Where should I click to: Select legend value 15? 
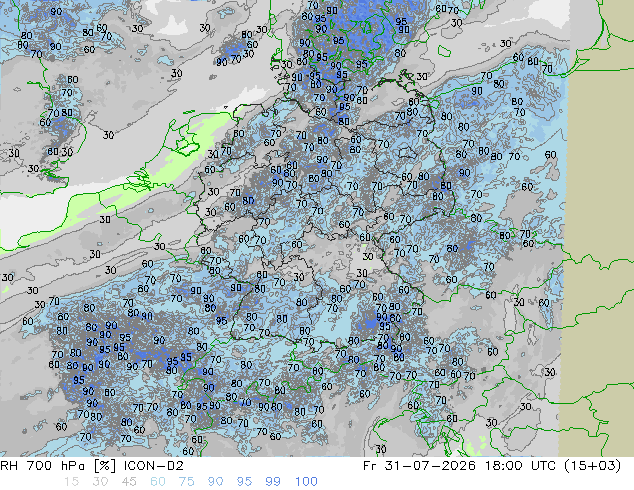pyautogui.click(x=71, y=482)
